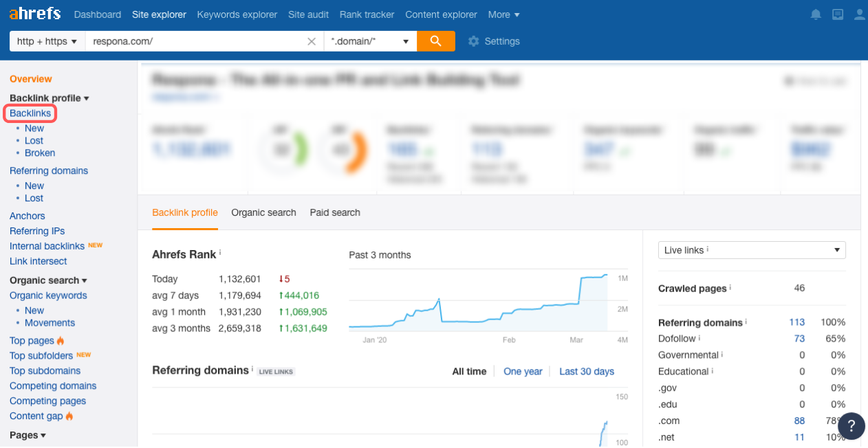Select Last 30 days range
Viewport: 868px width, 448px height.
pyautogui.click(x=587, y=371)
